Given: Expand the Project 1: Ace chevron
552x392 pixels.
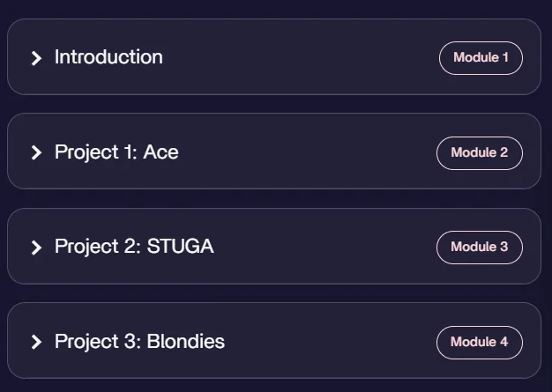Looking at the screenshot, I should pos(36,152).
